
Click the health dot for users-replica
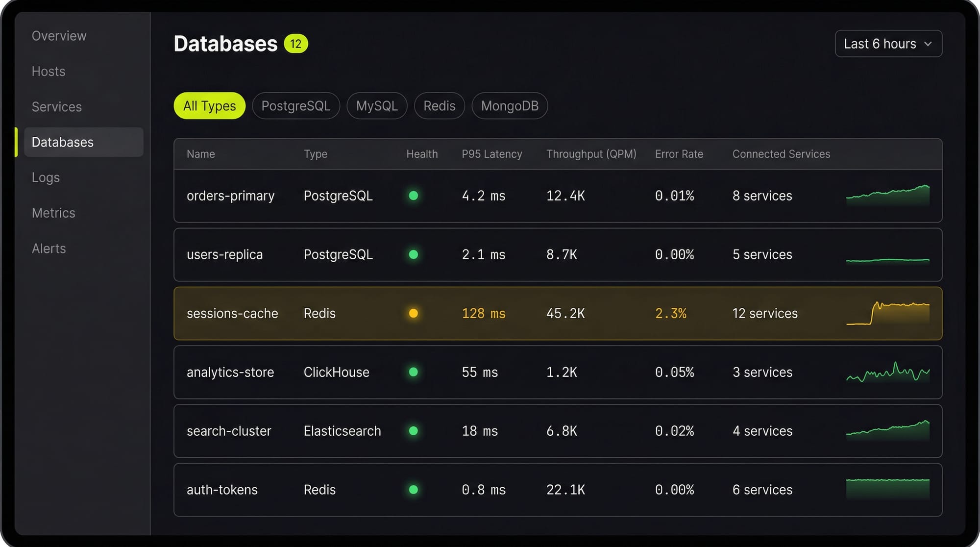pos(414,254)
